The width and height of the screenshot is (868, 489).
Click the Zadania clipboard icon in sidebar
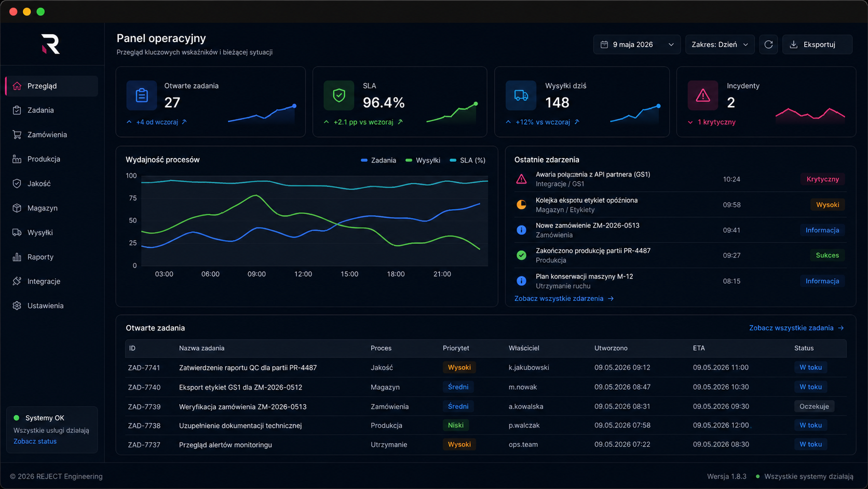17,110
